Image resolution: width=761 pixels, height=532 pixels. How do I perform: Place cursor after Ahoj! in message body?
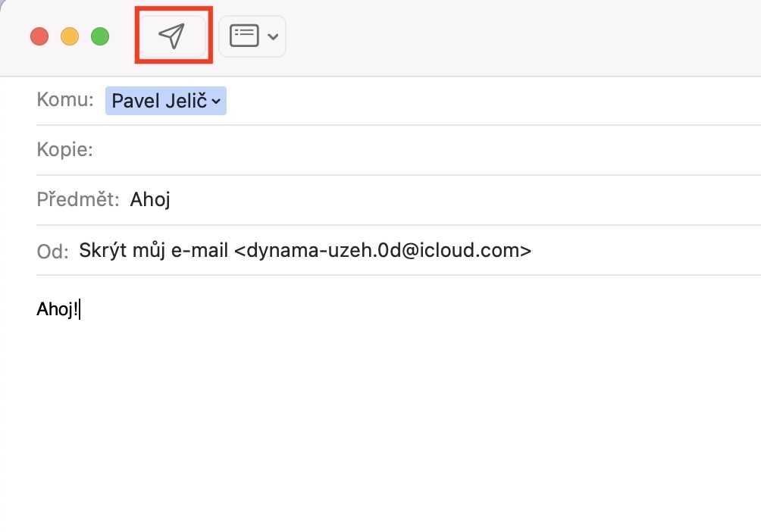[x=79, y=309]
